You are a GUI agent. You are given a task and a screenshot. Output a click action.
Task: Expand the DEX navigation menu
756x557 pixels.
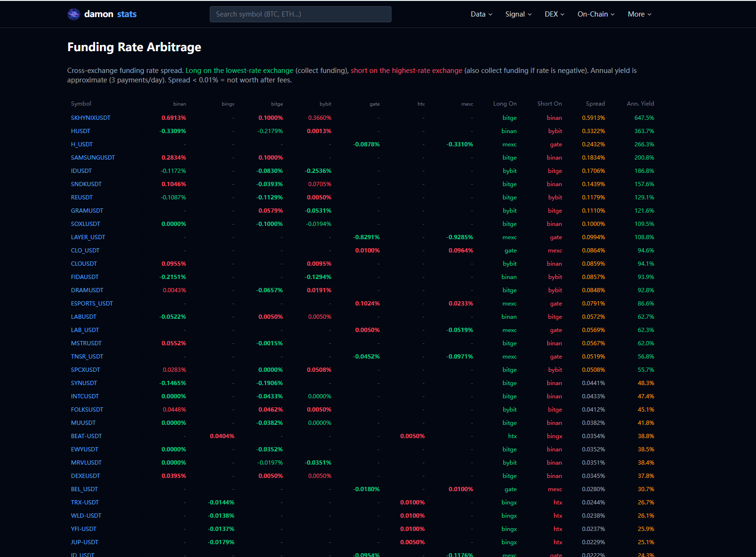tap(554, 14)
